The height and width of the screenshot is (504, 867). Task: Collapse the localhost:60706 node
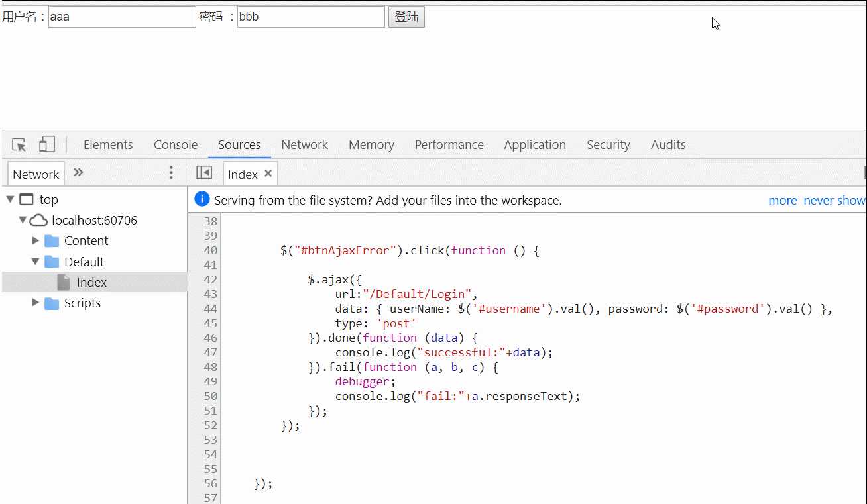click(x=23, y=220)
